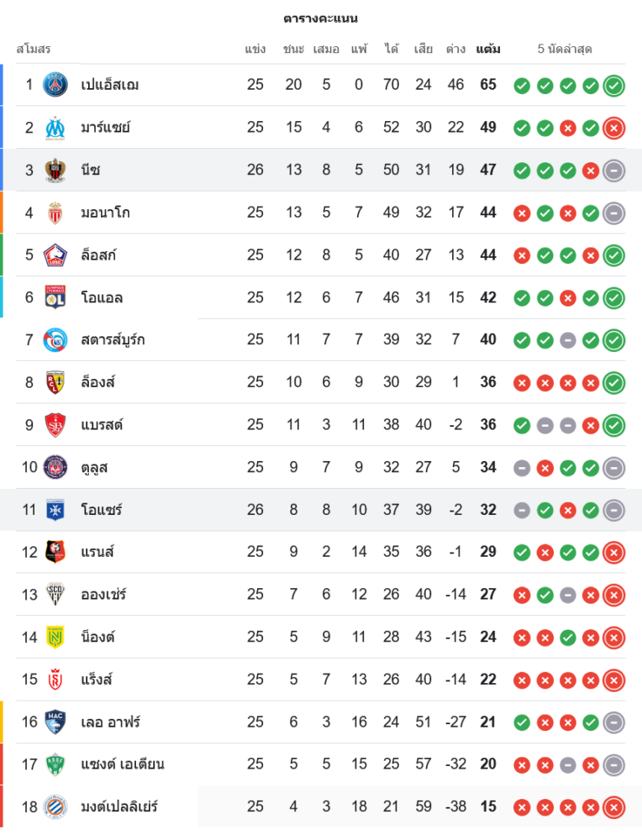The width and height of the screenshot is (642, 840).
Task: Click the Lyon club badge
Action: pos(55,297)
